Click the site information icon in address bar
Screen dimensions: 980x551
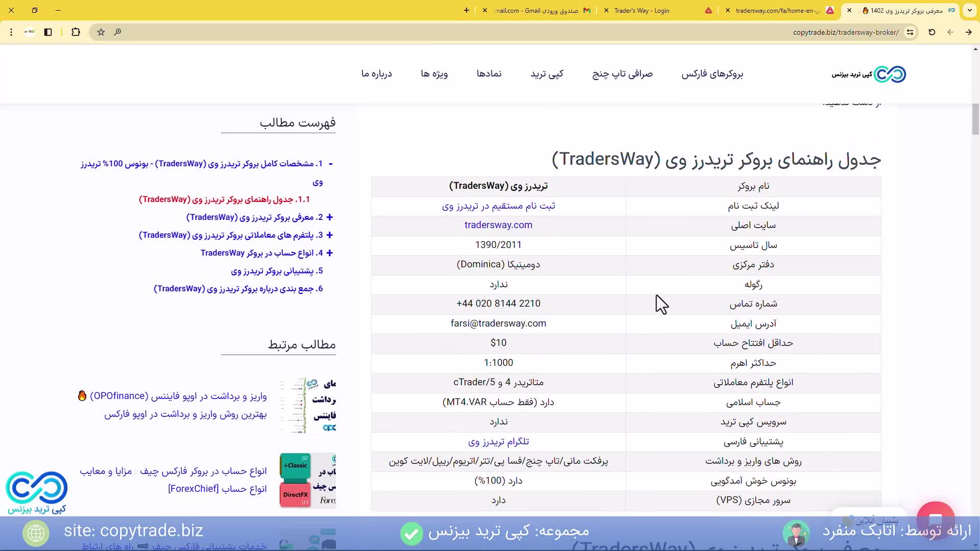pos(910,32)
